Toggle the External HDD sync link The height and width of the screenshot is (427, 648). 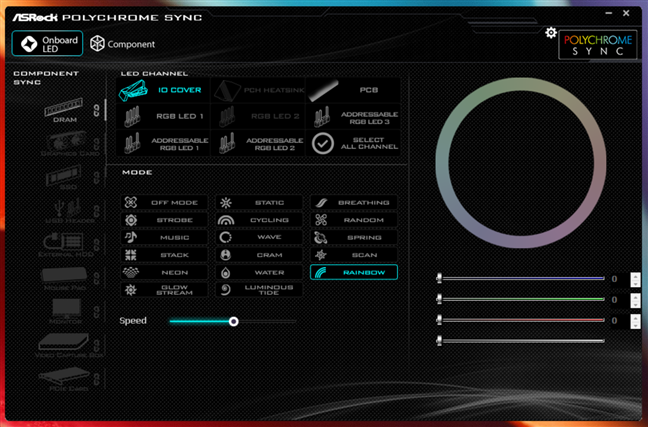point(96,242)
